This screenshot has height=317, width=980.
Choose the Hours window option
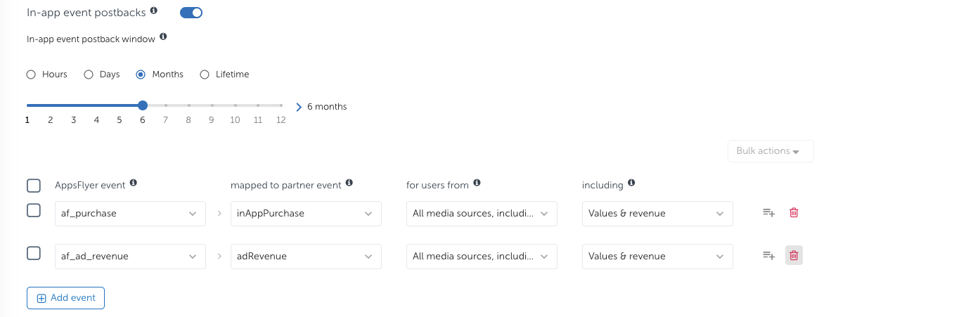[x=31, y=75]
